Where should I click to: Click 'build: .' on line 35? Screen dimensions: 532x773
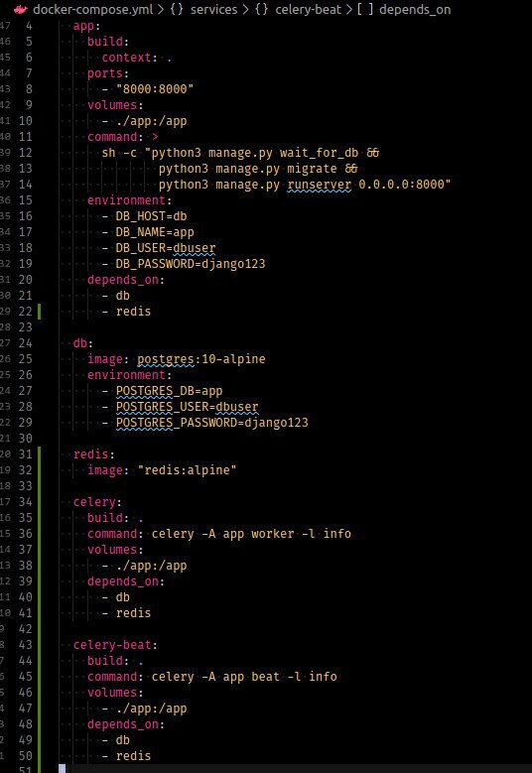pos(115,517)
